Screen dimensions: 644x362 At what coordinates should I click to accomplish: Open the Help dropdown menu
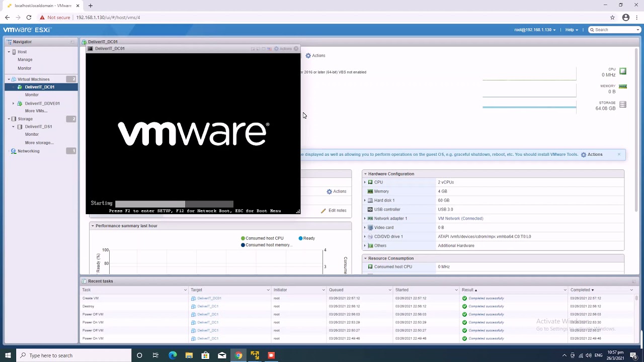coord(572,30)
